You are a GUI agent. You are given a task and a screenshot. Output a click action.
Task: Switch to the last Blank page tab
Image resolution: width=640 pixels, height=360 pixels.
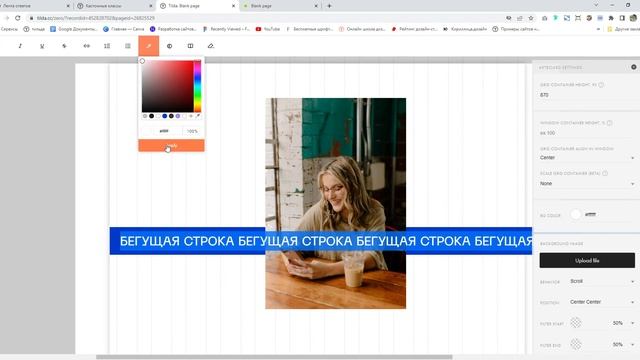(x=280, y=6)
